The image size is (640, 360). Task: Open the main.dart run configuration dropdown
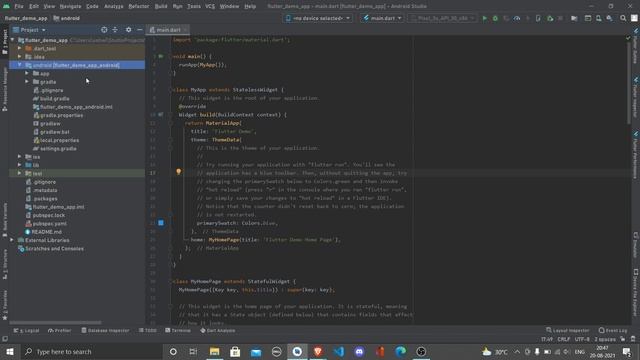click(382, 18)
